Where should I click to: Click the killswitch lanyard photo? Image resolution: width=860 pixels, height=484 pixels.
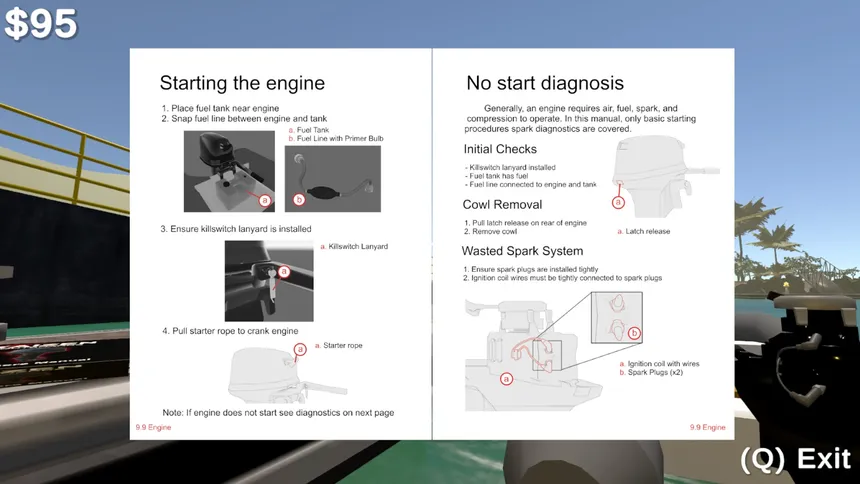269,281
